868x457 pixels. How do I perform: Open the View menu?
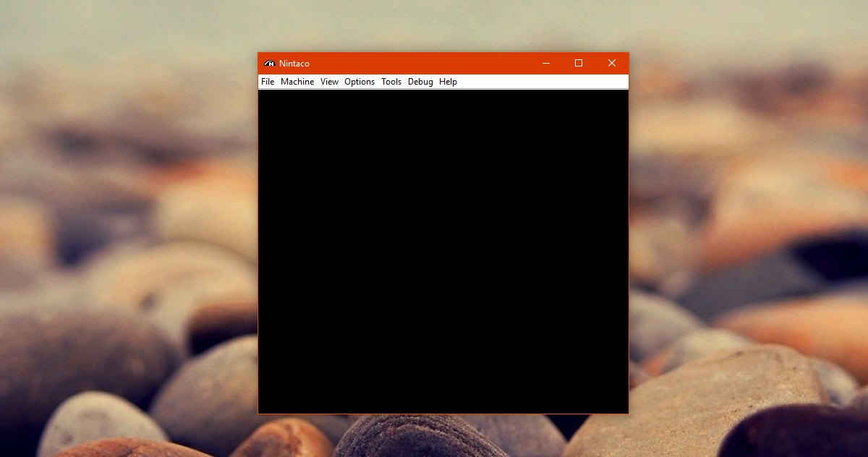[x=329, y=82]
